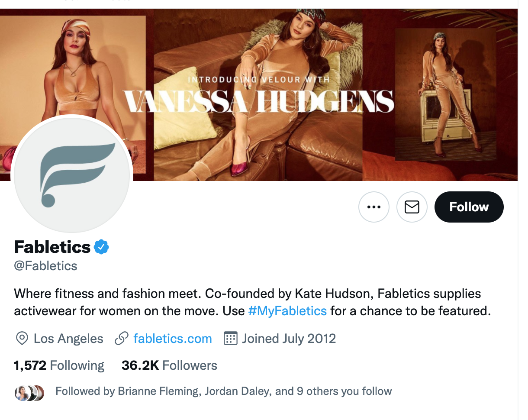View the 36.2K Followers list
The width and height of the screenshot is (528, 420).
coord(169,365)
